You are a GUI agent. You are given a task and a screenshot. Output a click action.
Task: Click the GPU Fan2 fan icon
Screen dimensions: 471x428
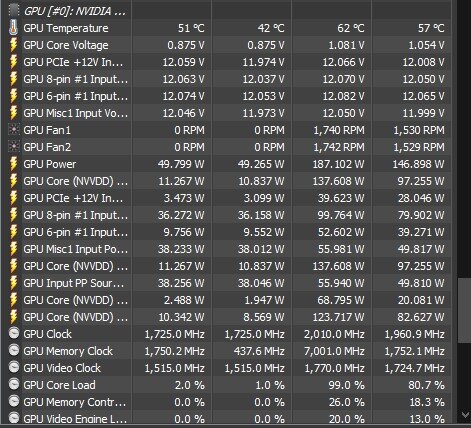pyautogui.click(x=14, y=147)
